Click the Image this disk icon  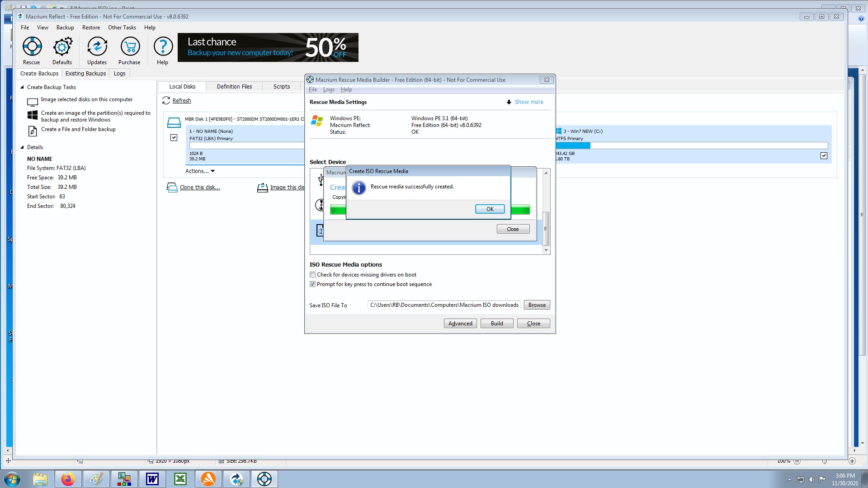click(x=263, y=188)
